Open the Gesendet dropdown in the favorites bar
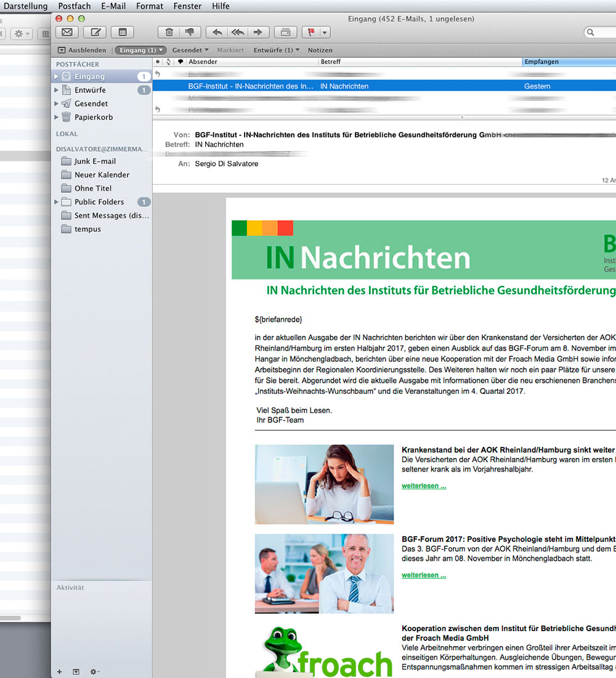Viewport: 616px width, 678px height. click(x=190, y=50)
